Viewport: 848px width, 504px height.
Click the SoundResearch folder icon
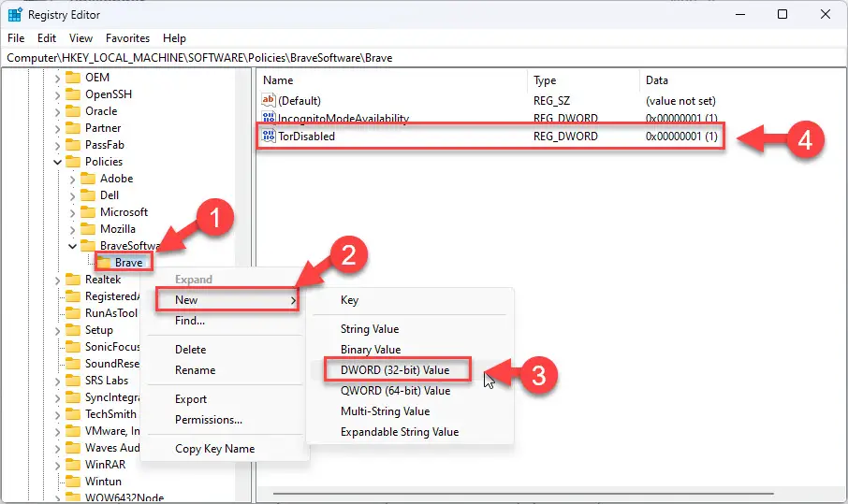point(73,364)
